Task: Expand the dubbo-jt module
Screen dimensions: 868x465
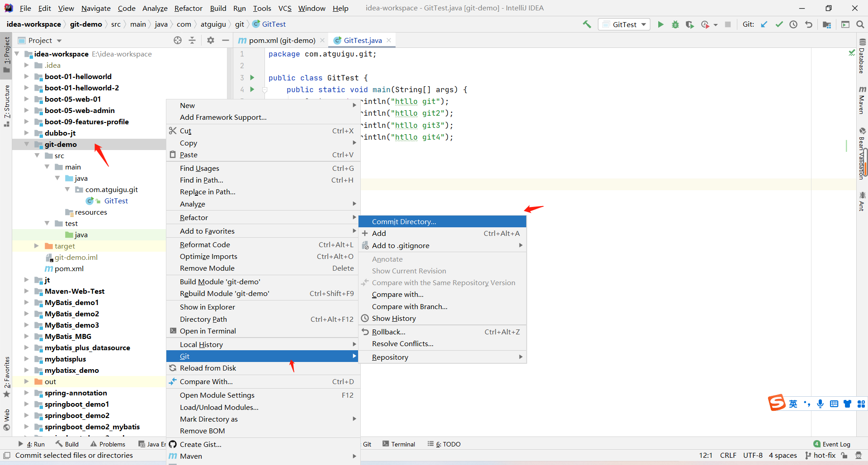Action: 26,133
